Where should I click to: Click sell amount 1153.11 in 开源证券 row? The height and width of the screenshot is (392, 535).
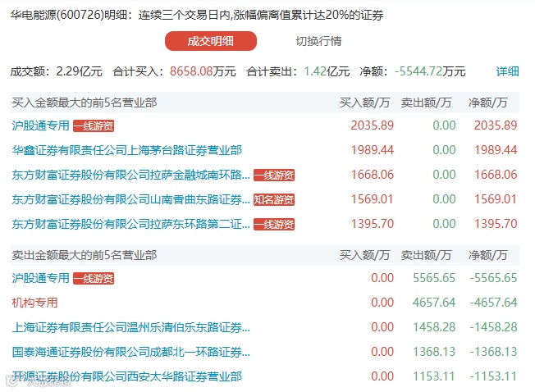pos(434,376)
